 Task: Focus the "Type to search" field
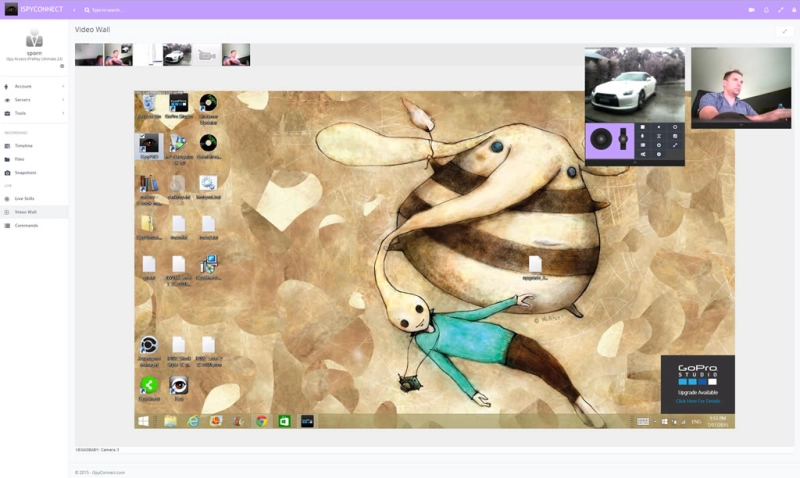pos(108,10)
